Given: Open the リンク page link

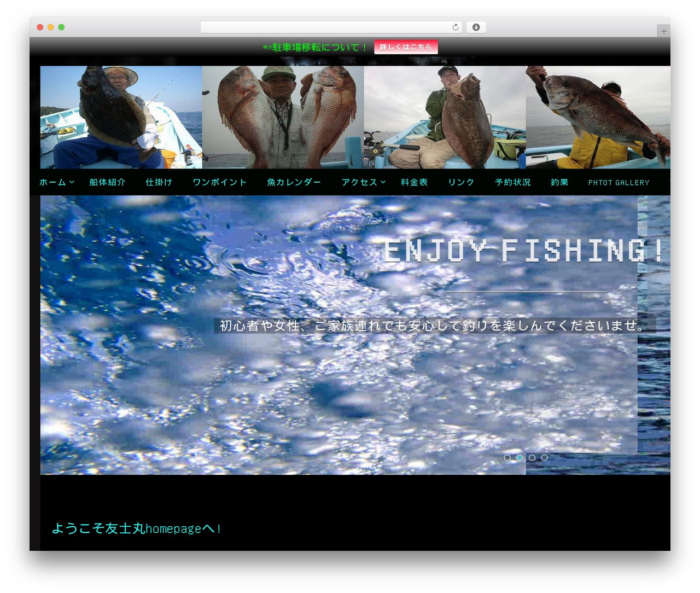Looking at the screenshot, I should [461, 182].
